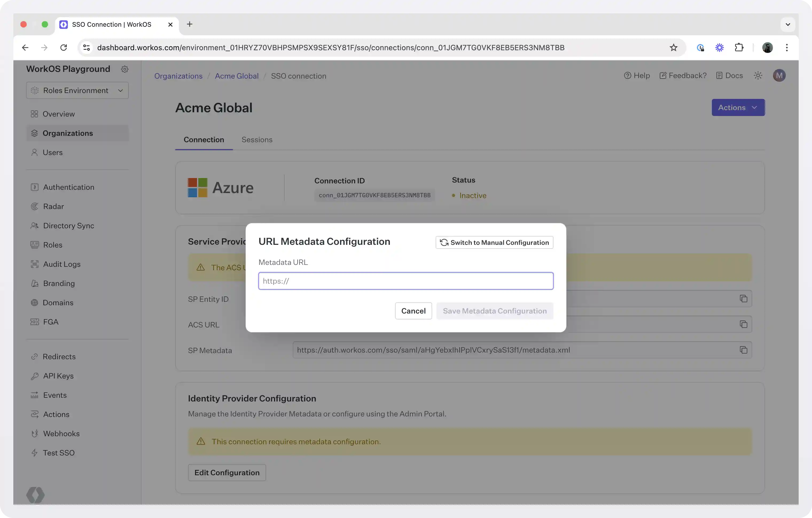Expand the Roles Environment selector
Screen dimensions: 812x518
77,90
